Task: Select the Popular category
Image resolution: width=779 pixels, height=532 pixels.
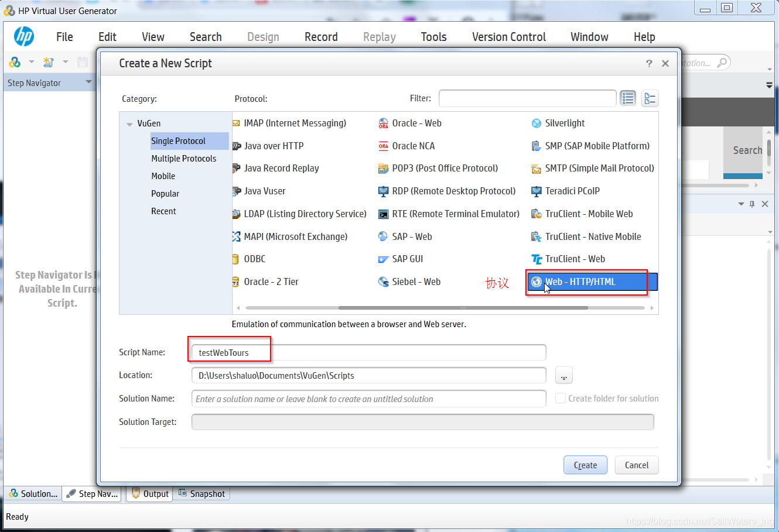Action: 165,194
